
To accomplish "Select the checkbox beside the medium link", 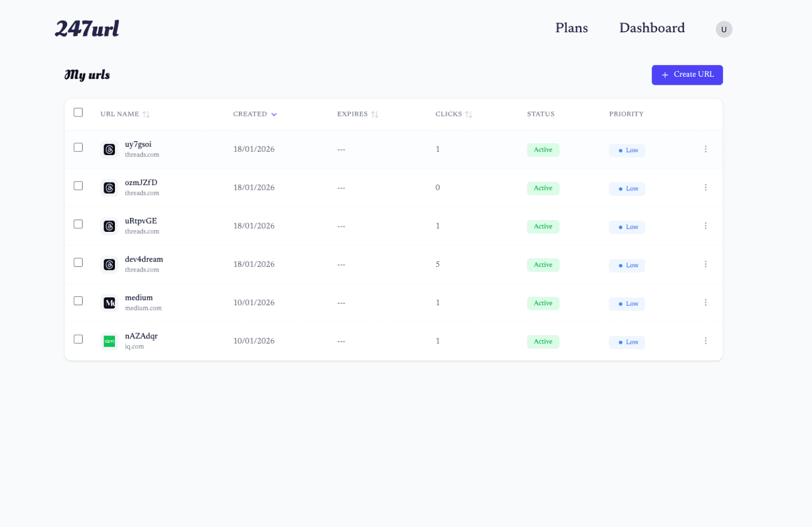I will click(78, 301).
